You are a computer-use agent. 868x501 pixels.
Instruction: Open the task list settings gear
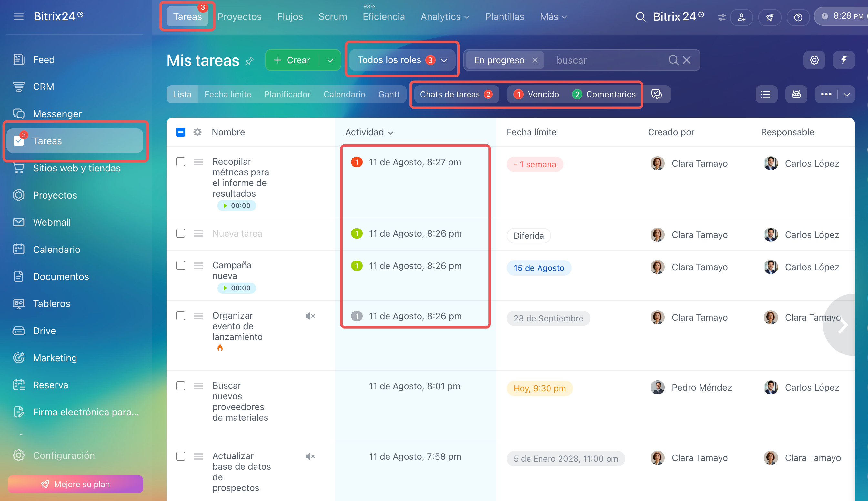coord(814,60)
